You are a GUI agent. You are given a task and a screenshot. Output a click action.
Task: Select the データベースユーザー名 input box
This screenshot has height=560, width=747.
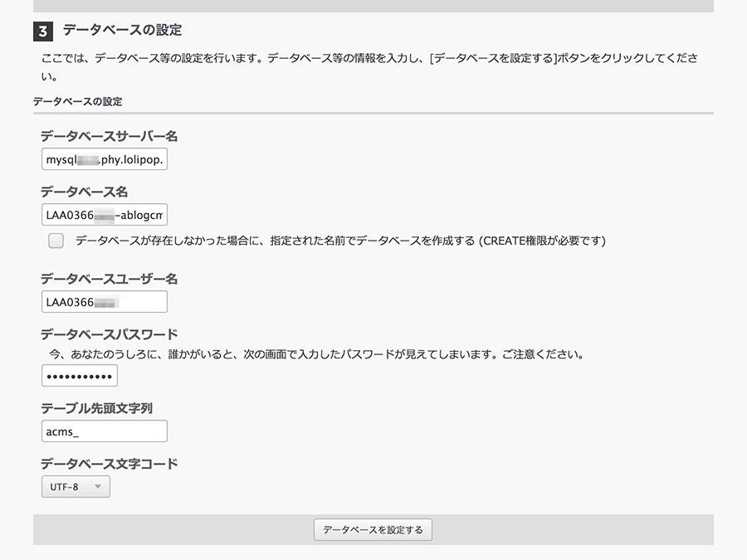click(104, 302)
